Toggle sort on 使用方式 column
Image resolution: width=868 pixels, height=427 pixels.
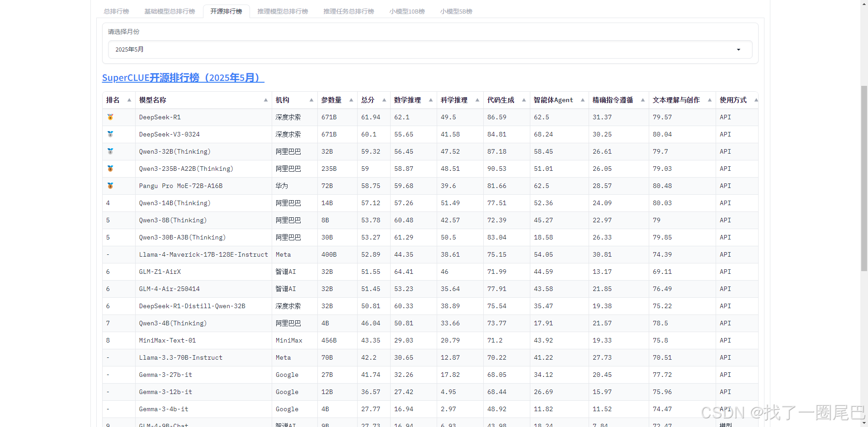[x=756, y=100]
